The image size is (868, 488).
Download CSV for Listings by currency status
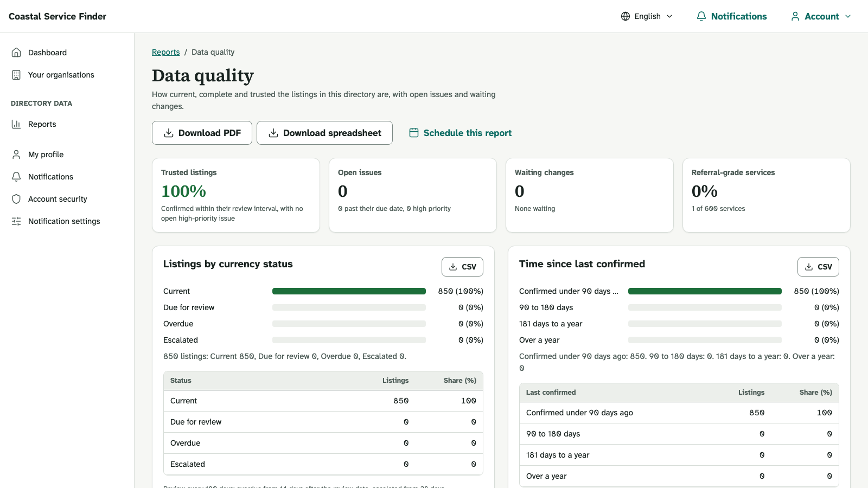[462, 267]
